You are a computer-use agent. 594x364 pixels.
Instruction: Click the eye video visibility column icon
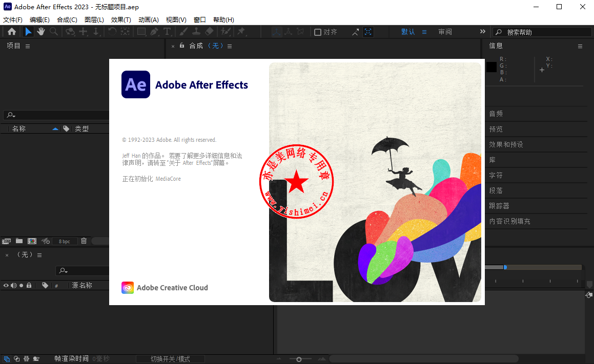(x=6, y=285)
